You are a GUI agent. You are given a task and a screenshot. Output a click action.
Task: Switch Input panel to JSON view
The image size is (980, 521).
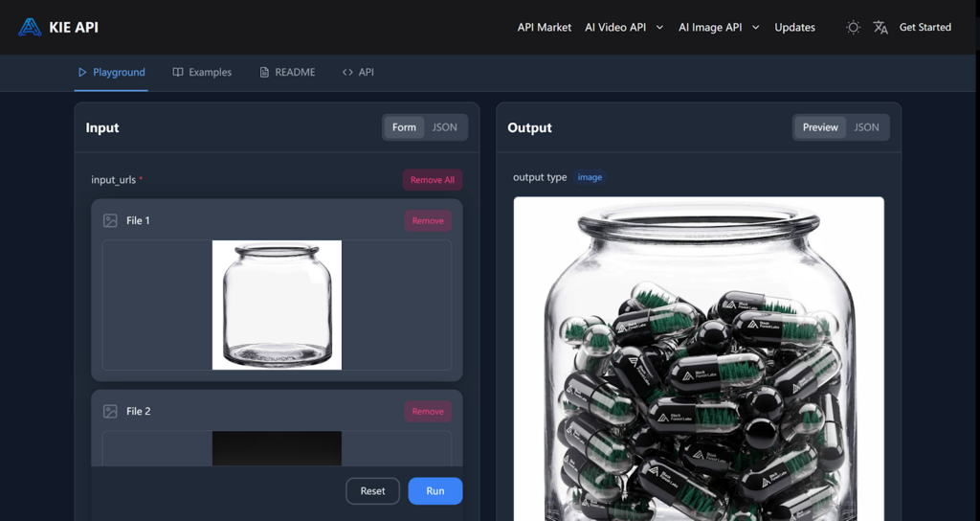point(444,127)
